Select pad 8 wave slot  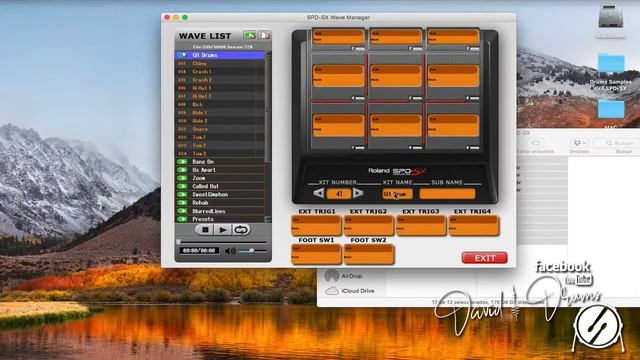click(x=396, y=125)
